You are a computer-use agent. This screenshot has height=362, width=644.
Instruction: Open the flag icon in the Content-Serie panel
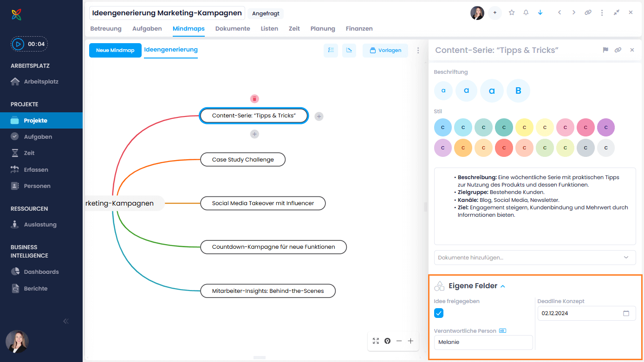coord(605,50)
